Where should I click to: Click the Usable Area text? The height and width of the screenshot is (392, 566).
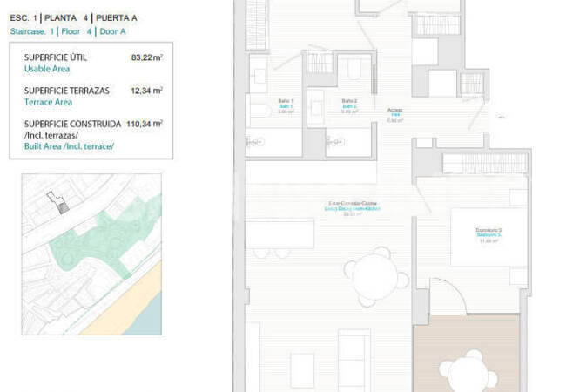(x=47, y=69)
